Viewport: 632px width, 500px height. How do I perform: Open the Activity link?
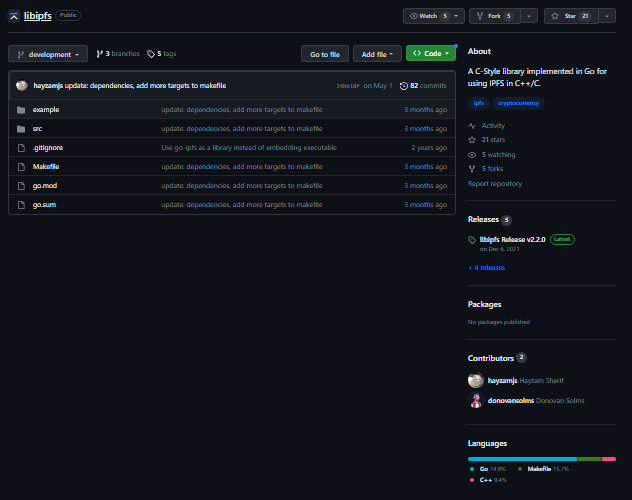click(493, 126)
